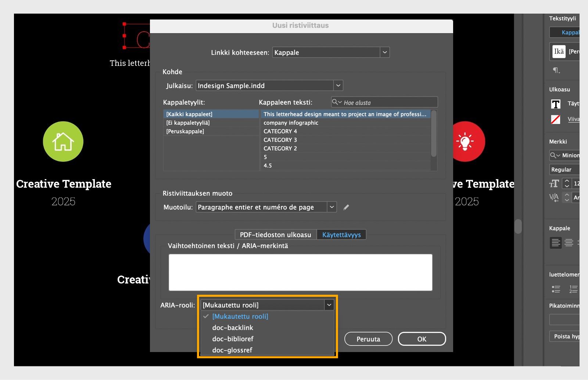Select the 'company infographic' paragraph row
The image size is (588, 380).
(x=345, y=123)
